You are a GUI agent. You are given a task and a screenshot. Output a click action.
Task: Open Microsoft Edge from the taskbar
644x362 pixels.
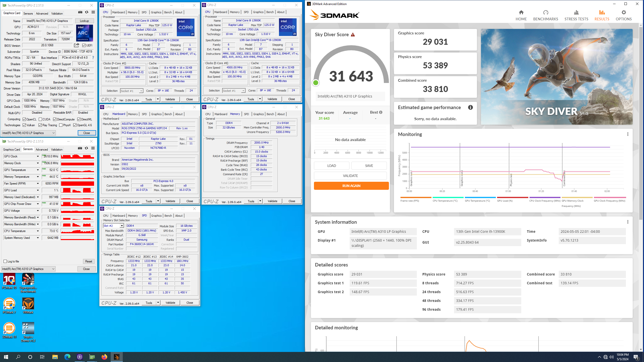(67, 357)
